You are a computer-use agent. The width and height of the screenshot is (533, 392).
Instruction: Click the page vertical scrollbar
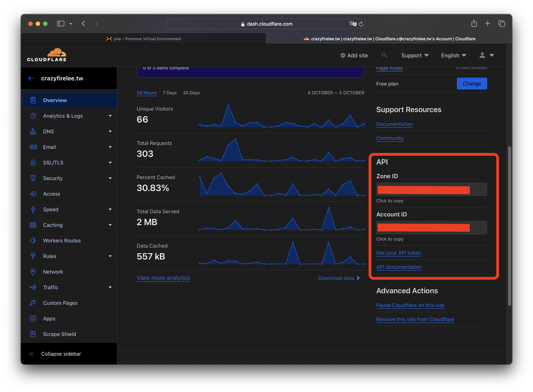[509, 226]
